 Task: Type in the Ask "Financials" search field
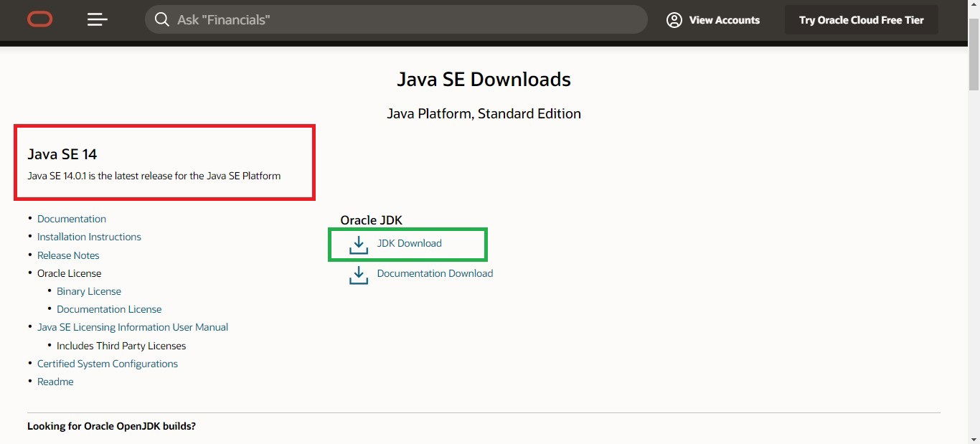[402, 19]
